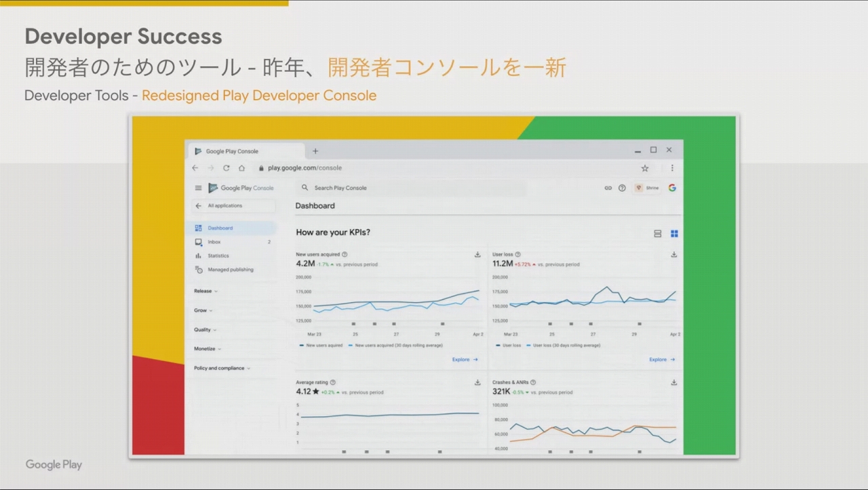Click the Dashboard page title

315,206
